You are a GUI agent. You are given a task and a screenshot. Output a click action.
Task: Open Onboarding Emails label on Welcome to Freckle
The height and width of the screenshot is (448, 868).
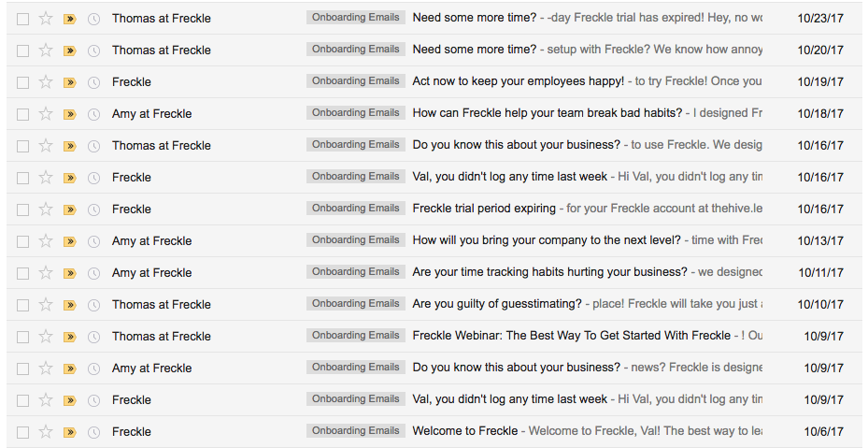(355, 431)
